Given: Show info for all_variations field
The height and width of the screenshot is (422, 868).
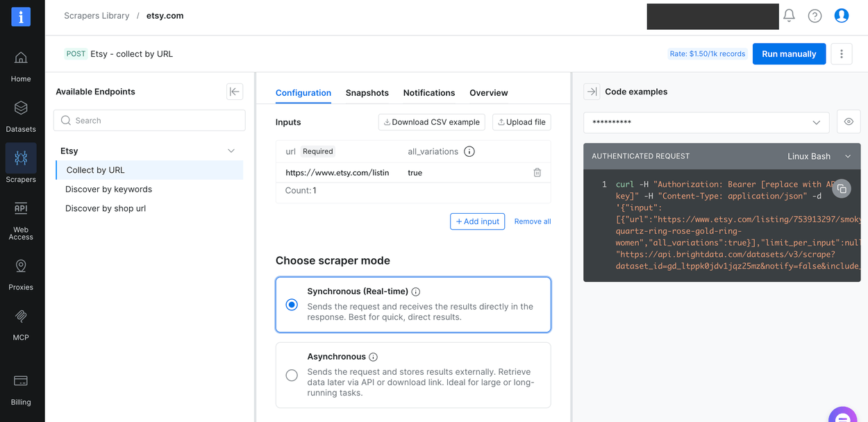Looking at the screenshot, I should point(469,151).
